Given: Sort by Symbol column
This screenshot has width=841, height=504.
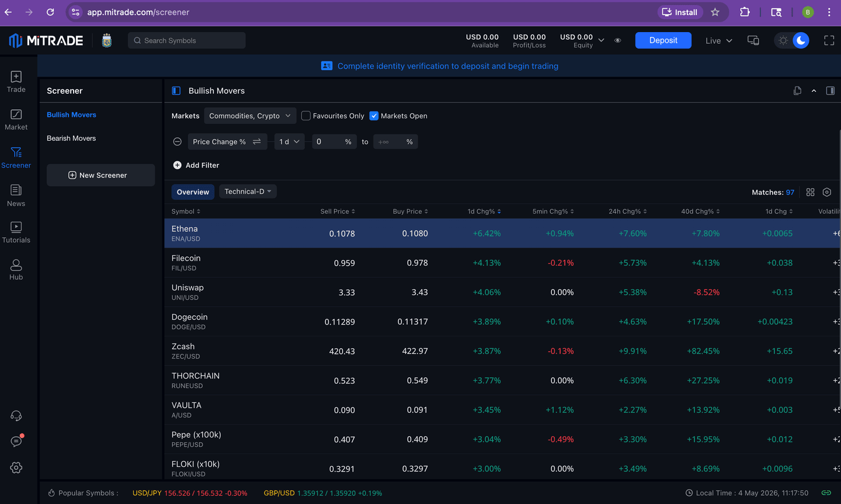Looking at the screenshot, I should 186,211.
